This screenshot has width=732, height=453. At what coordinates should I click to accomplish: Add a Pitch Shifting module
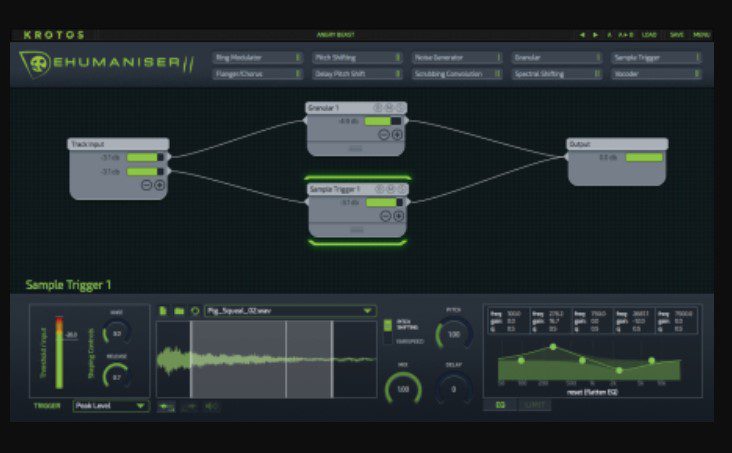coord(357,57)
